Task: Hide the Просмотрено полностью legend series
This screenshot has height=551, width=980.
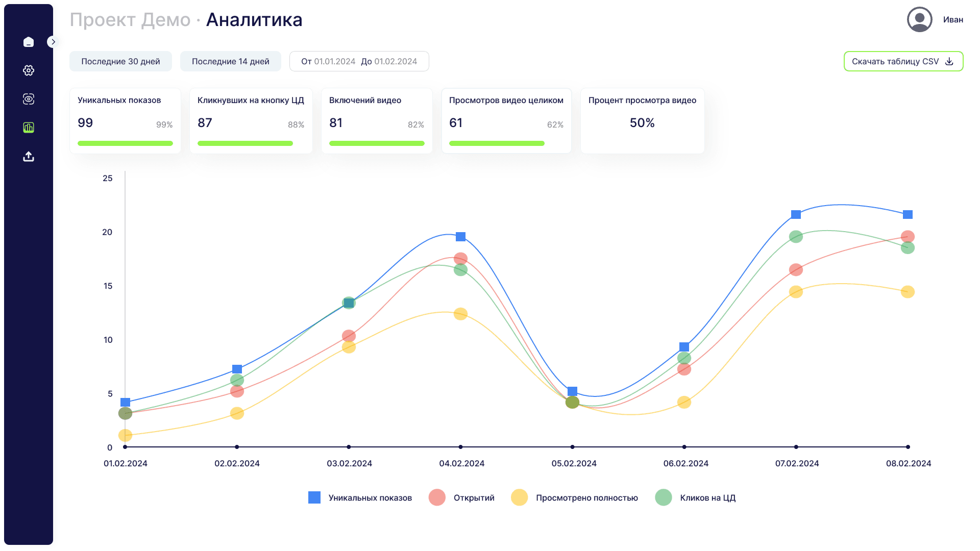Action: 575,497
